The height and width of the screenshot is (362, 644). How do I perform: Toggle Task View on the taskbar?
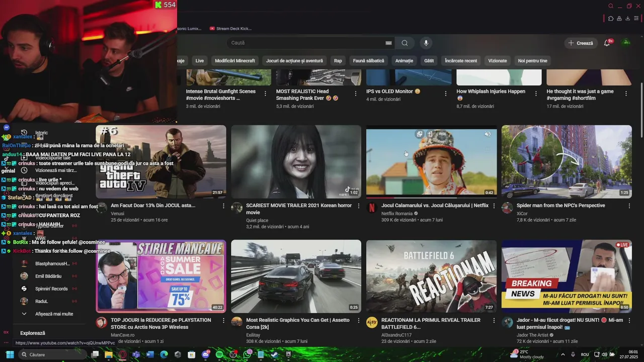point(95,354)
